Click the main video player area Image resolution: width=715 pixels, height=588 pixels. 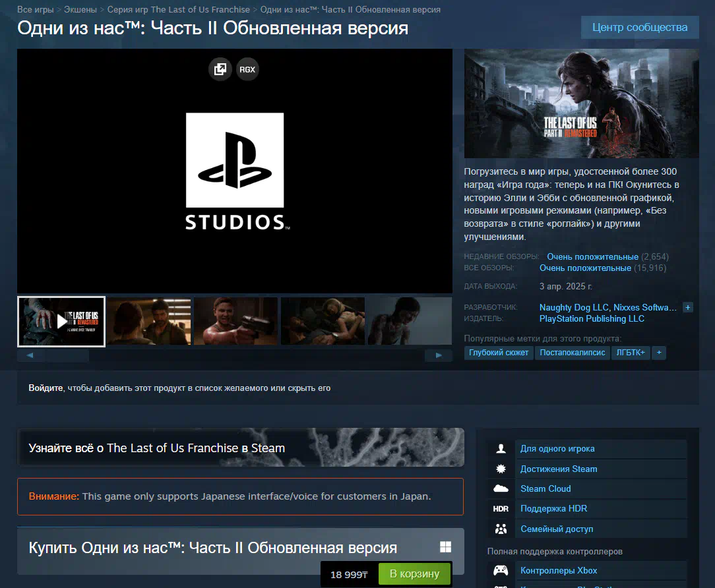tap(235, 171)
